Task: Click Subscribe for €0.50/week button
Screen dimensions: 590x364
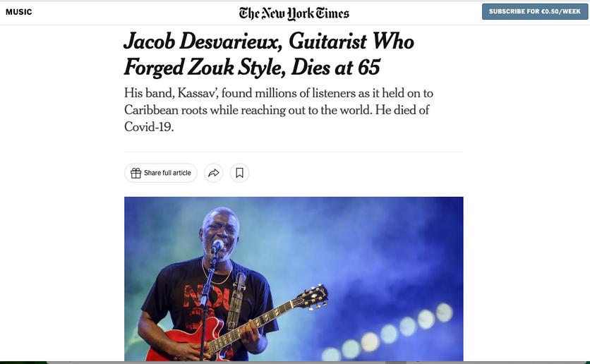Action: tap(535, 12)
